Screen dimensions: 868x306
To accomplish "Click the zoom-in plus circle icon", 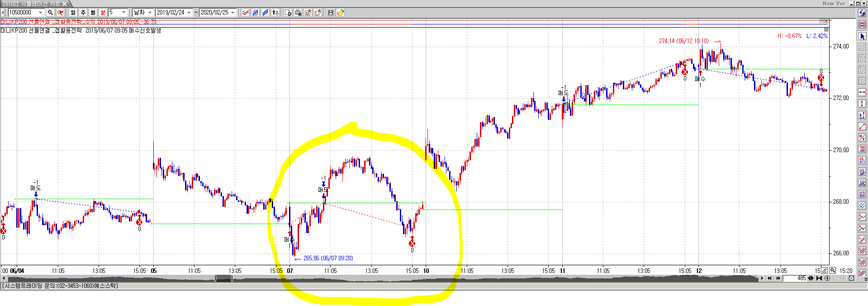I will (x=827, y=278).
